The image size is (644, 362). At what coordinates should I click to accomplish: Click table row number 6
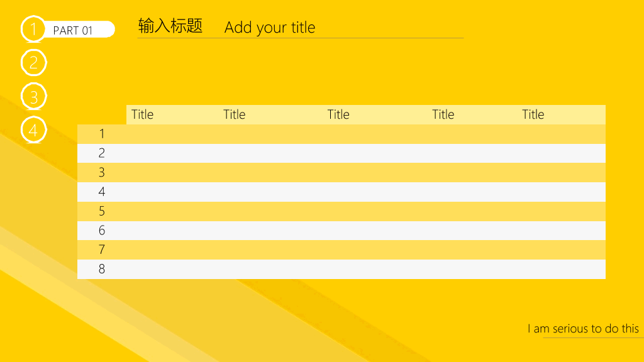click(341, 230)
